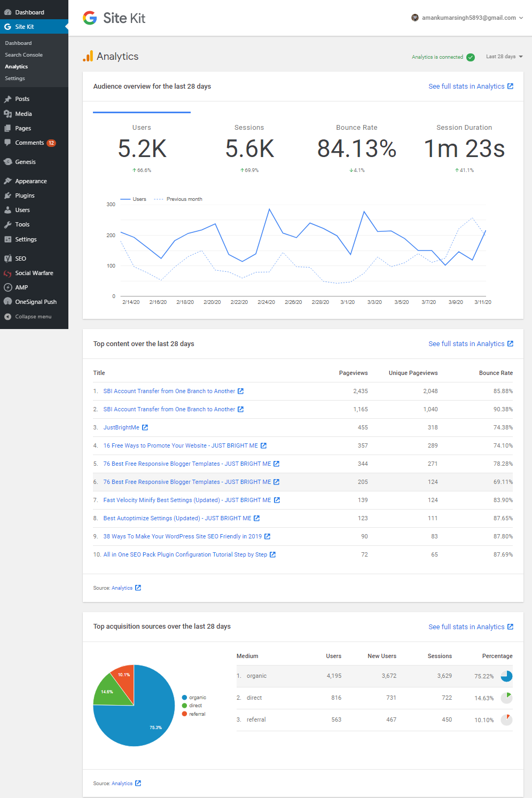Click the bounce rate value 90.38%
The image size is (532, 798).
click(503, 409)
